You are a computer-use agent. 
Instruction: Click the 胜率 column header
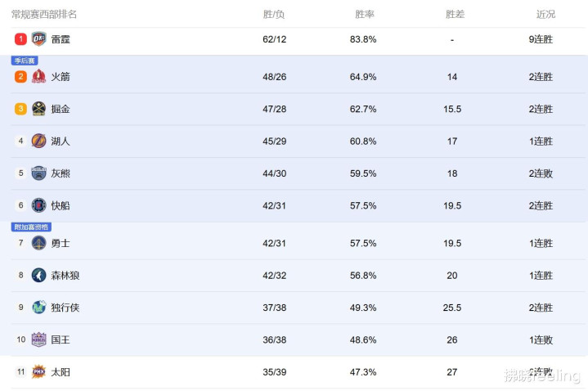click(365, 15)
